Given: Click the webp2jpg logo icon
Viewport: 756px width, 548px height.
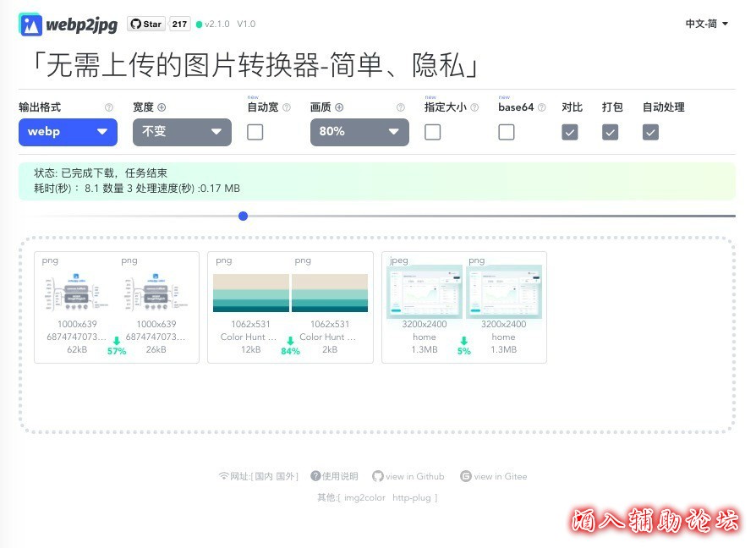Looking at the screenshot, I should [30, 25].
